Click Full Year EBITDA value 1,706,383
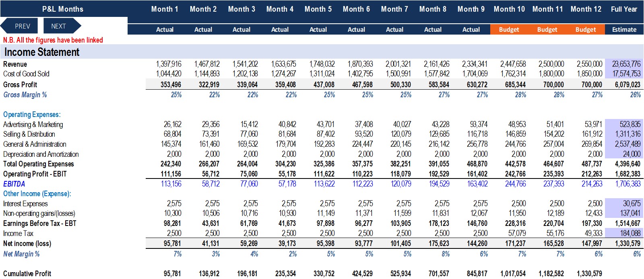This screenshot has height=279, width=644. pyautogui.click(x=628, y=184)
